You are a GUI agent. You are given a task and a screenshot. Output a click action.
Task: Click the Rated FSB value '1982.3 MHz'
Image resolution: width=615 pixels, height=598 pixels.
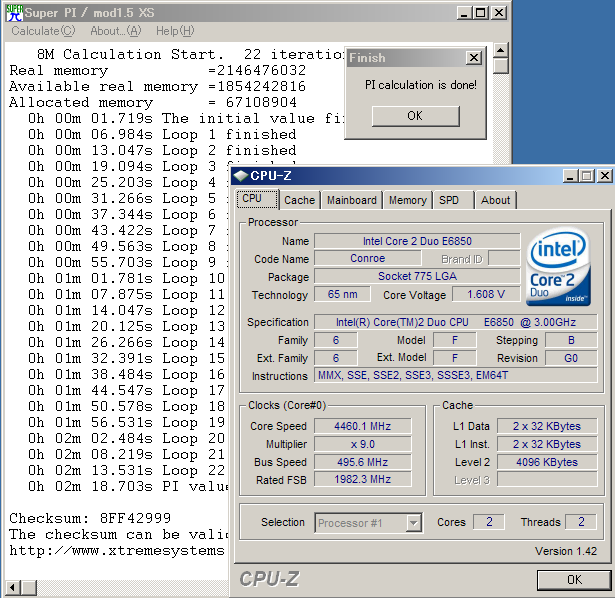(362, 480)
